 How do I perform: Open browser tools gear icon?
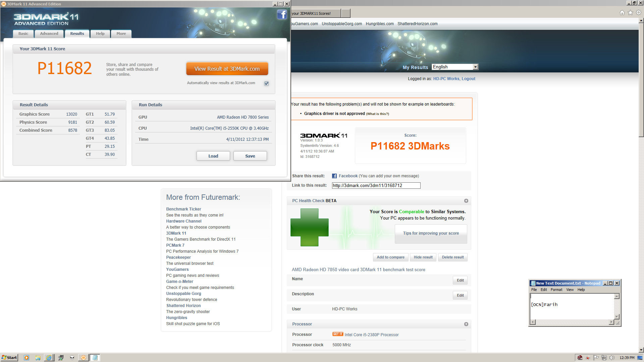tap(639, 13)
